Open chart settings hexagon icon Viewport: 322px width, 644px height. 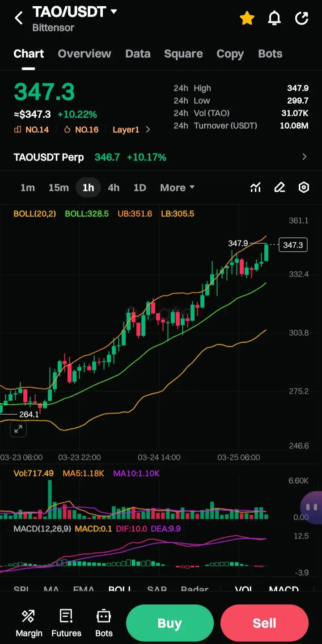point(304,188)
